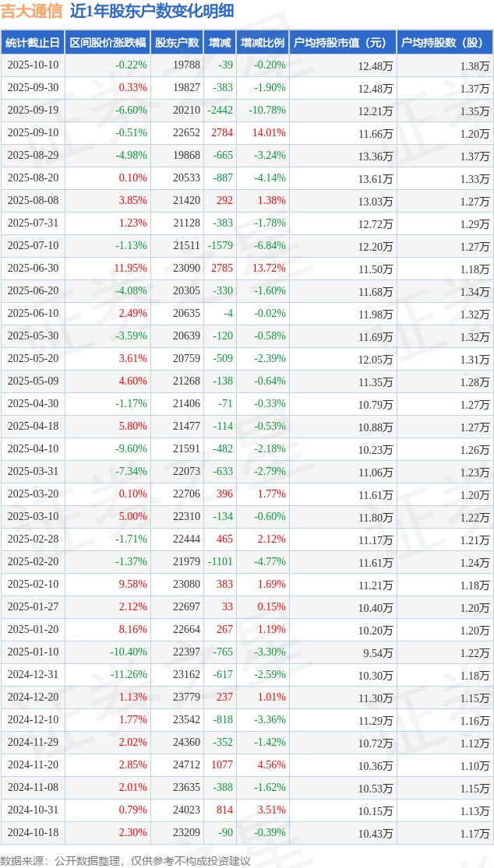Click the 统计截止日 column header
The image size is (494, 868).
pos(33,43)
